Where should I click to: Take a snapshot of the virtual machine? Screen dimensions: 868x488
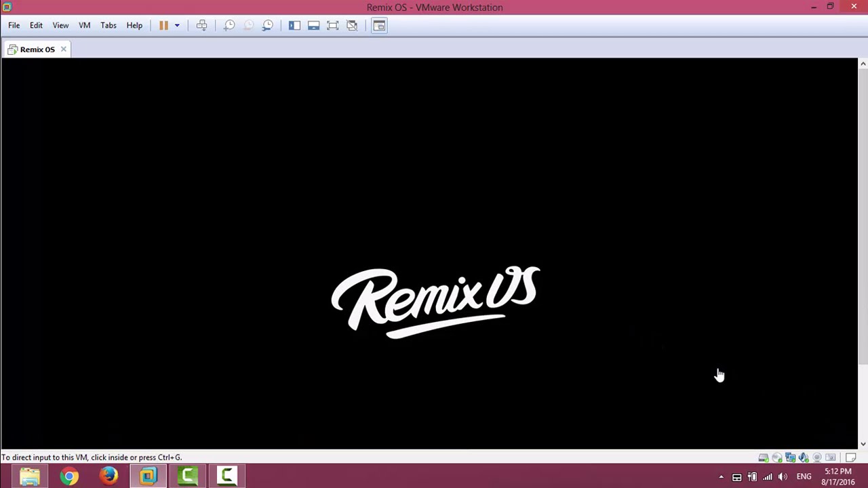coord(229,25)
